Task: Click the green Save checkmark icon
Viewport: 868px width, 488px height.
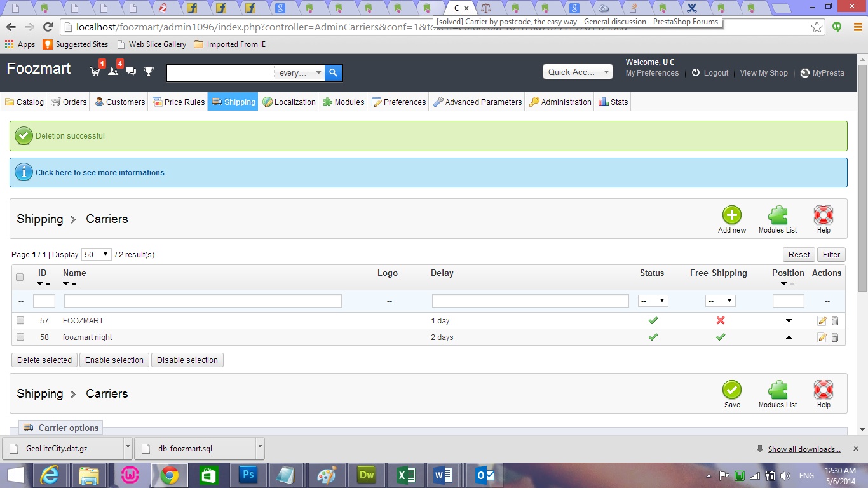Action: pyautogui.click(x=732, y=390)
